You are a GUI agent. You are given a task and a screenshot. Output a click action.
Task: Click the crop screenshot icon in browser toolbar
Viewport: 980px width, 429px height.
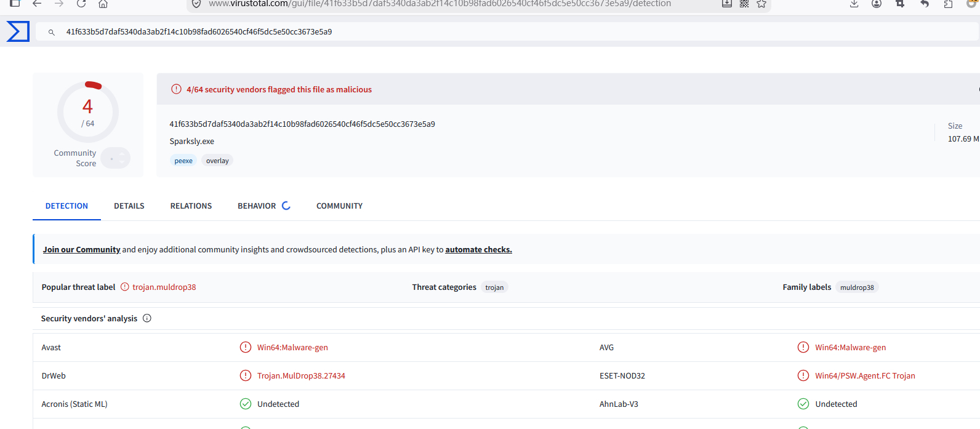tap(900, 4)
